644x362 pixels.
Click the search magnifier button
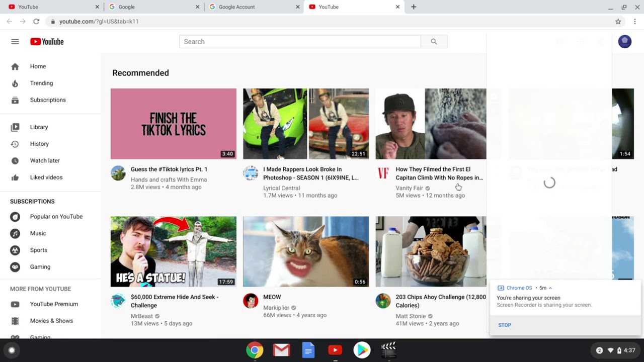point(434,42)
